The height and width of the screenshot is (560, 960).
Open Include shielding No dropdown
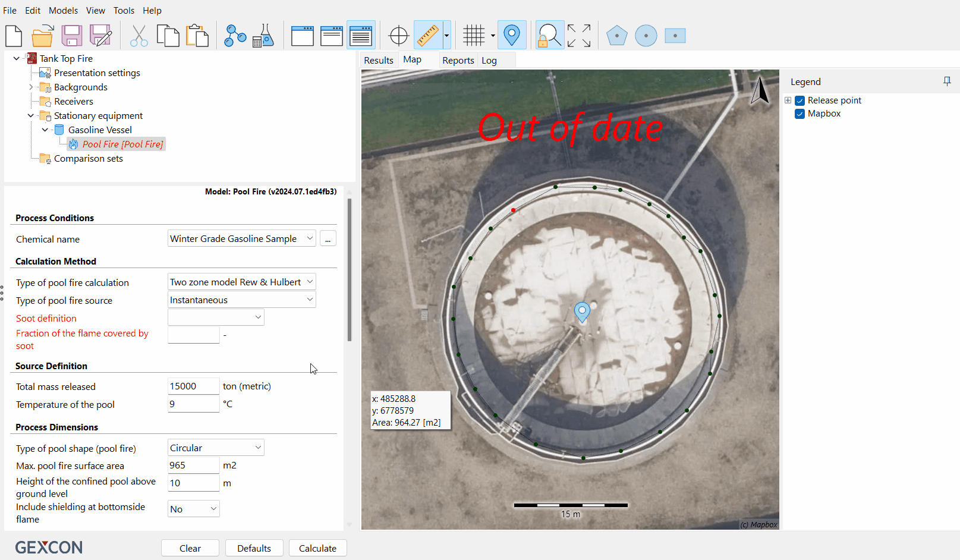pos(213,509)
